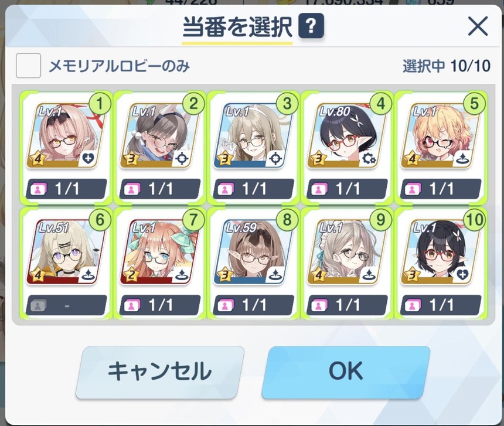Click the pink memorial icon under student 5
Image resolution: width=504 pixels, height=426 pixels.
[413, 189]
